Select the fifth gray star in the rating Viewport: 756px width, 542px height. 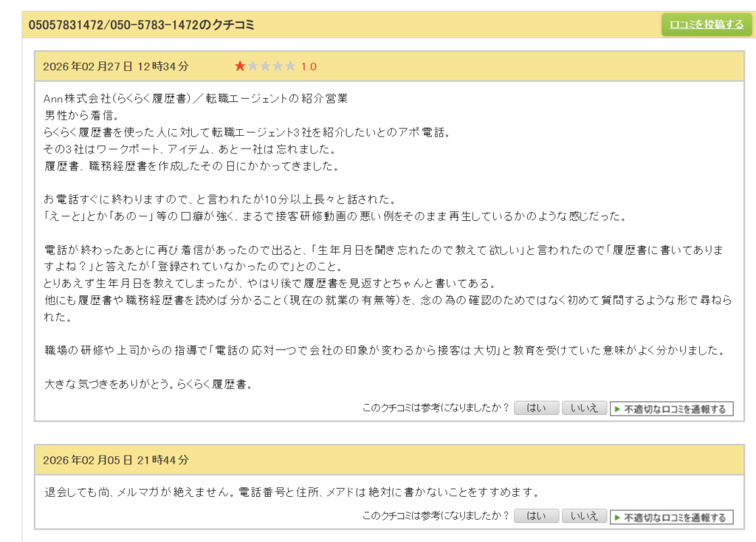(291, 66)
